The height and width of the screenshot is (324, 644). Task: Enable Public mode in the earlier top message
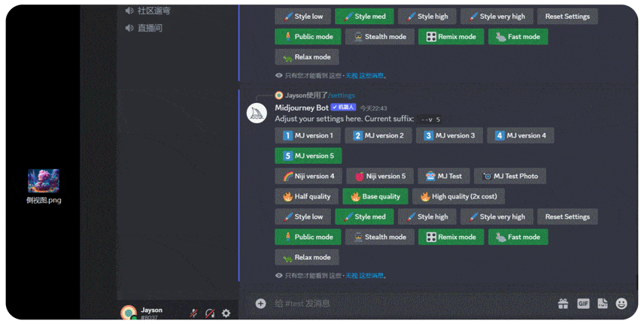pos(308,37)
